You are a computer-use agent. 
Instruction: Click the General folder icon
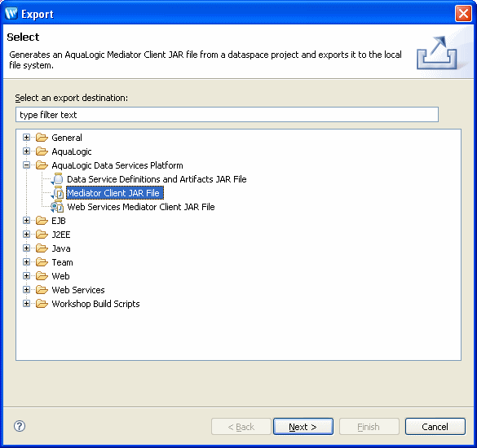(x=42, y=138)
